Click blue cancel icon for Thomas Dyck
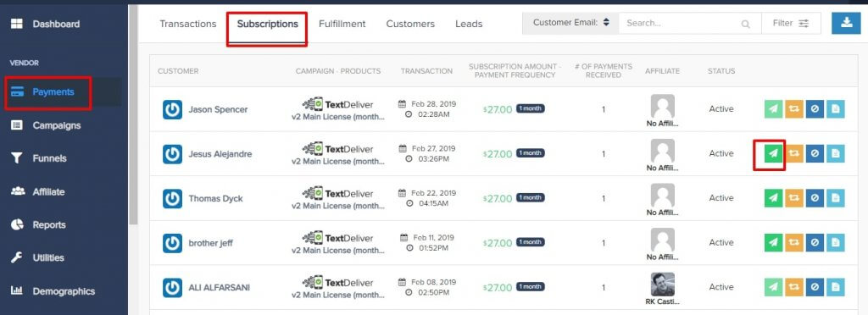This screenshot has width=868, height=315. point(815,198)
